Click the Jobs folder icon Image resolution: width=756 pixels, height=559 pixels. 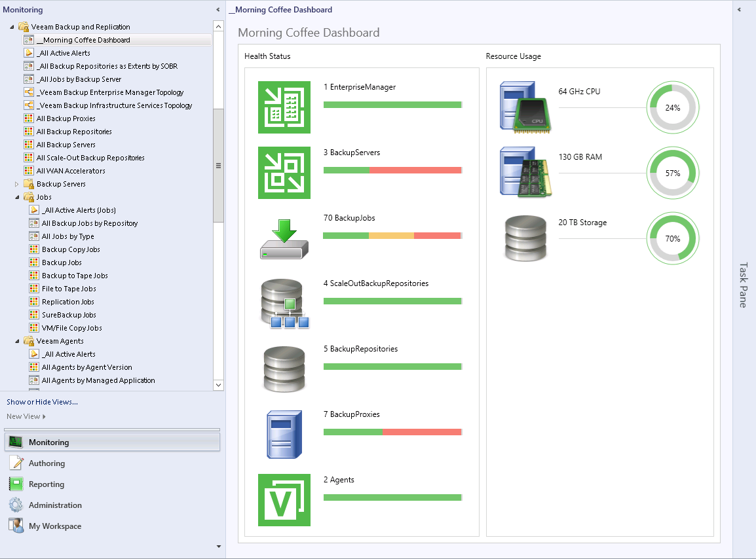tap(28, 196)
